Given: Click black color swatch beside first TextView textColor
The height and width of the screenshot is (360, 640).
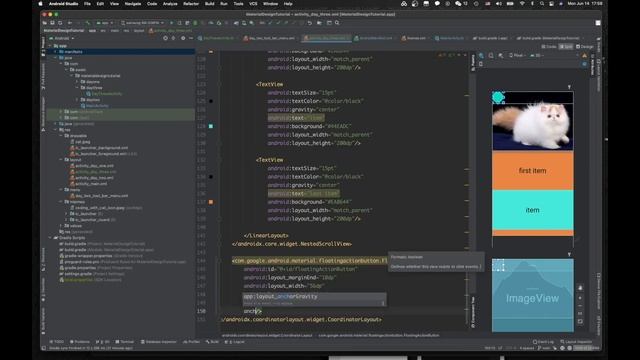Looking at the screenshot, I should pos(211,101).
